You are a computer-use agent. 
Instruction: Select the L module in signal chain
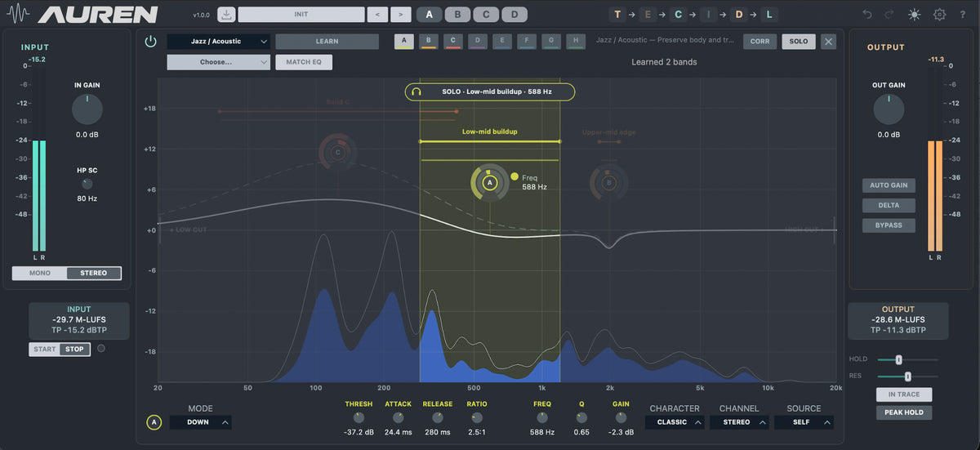pos(769,15)
